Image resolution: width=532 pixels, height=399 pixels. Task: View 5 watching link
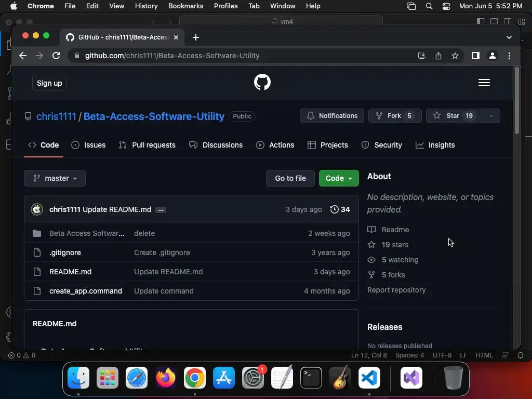coord(393,260)
